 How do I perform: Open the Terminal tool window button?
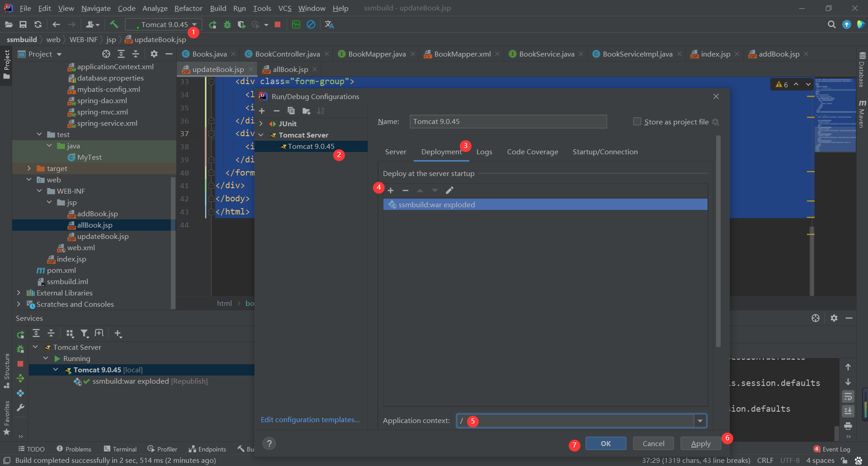(120, 449)
